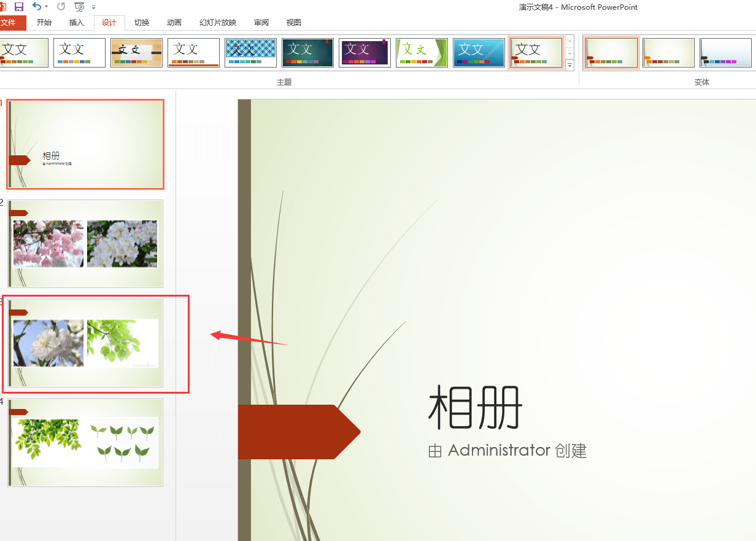Click the Redo/Repeat icon
The image size is (756, 541).
coord(61,7)
